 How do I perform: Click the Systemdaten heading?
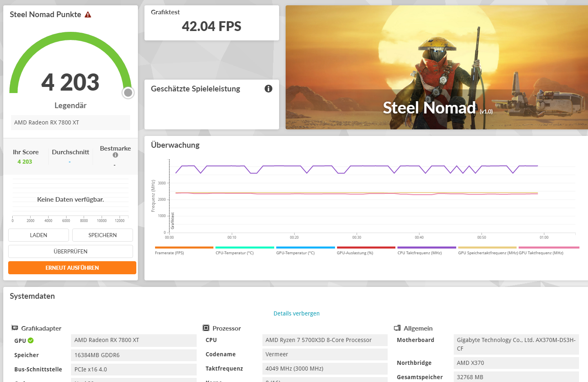click(32, 296)
